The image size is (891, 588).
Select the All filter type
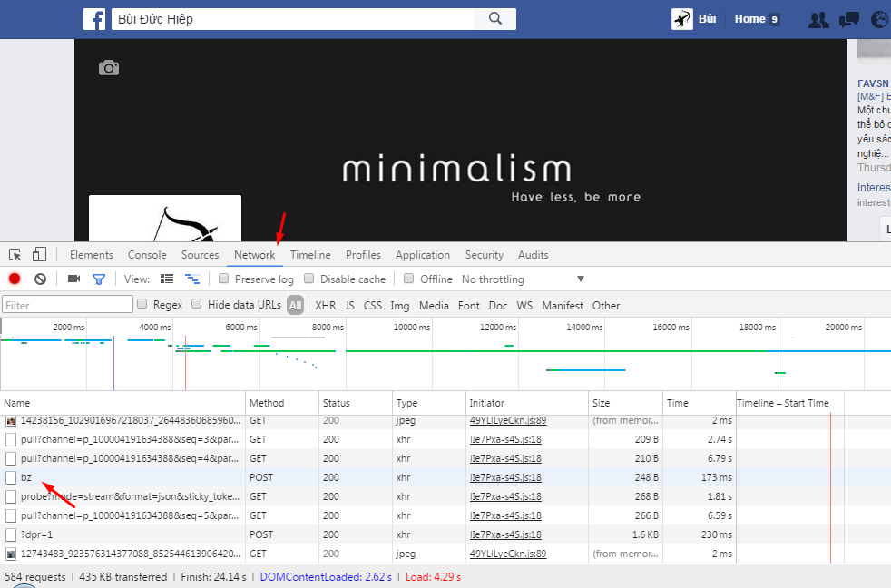tap(296, 305)
